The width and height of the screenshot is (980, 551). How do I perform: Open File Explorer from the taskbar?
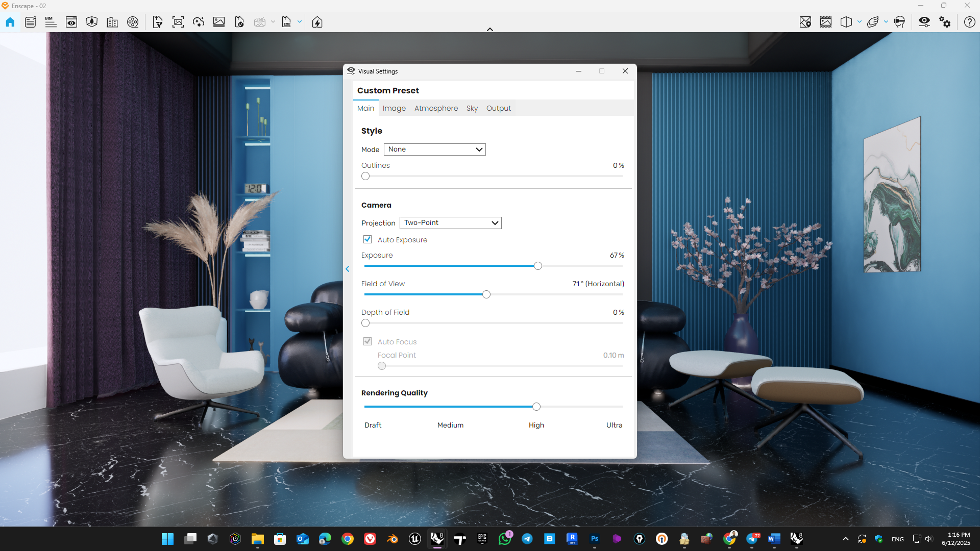click(x=257, y=539)
